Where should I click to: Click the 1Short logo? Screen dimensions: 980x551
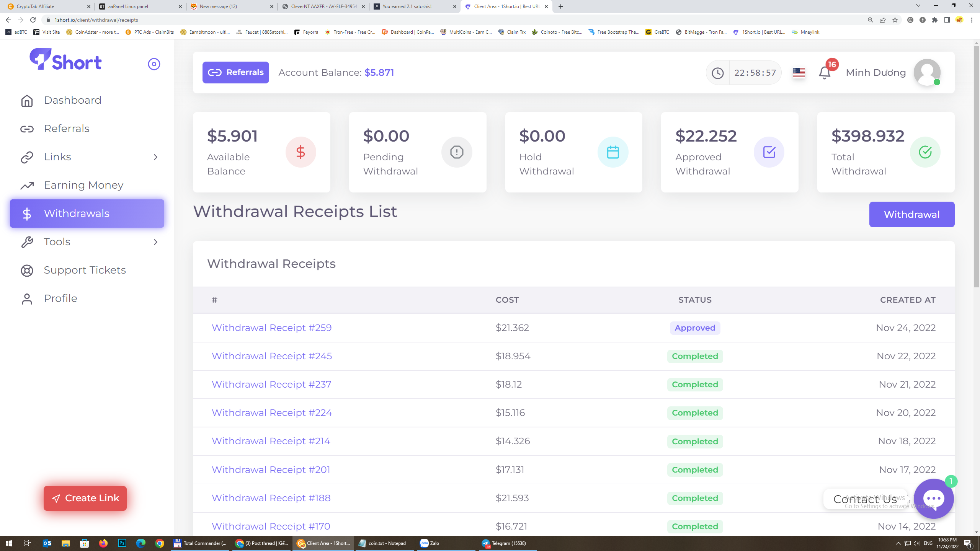pyautogui.click(x=65, y=59)
